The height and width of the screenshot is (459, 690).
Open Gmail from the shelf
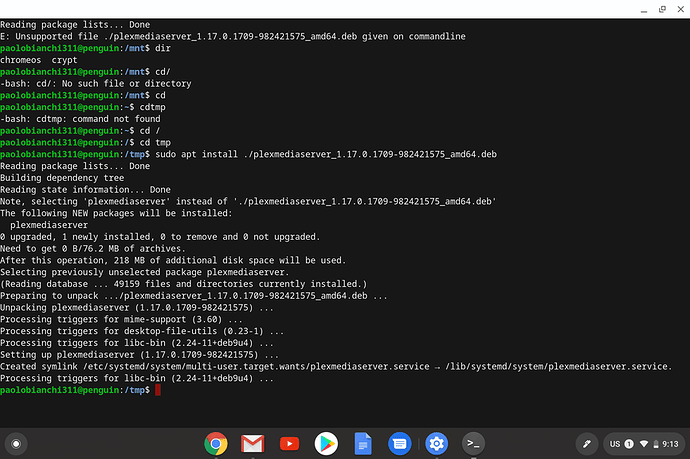pos(253,444)
